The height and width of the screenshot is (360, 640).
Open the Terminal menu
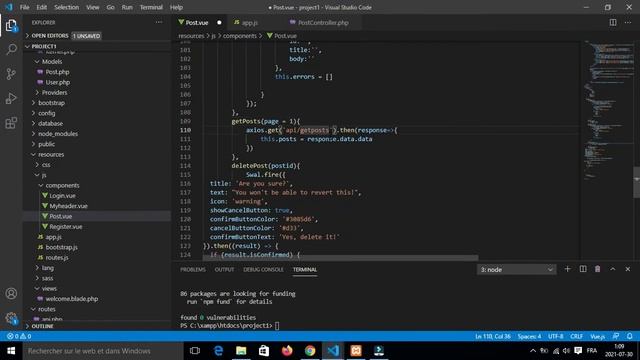point(151,7)
